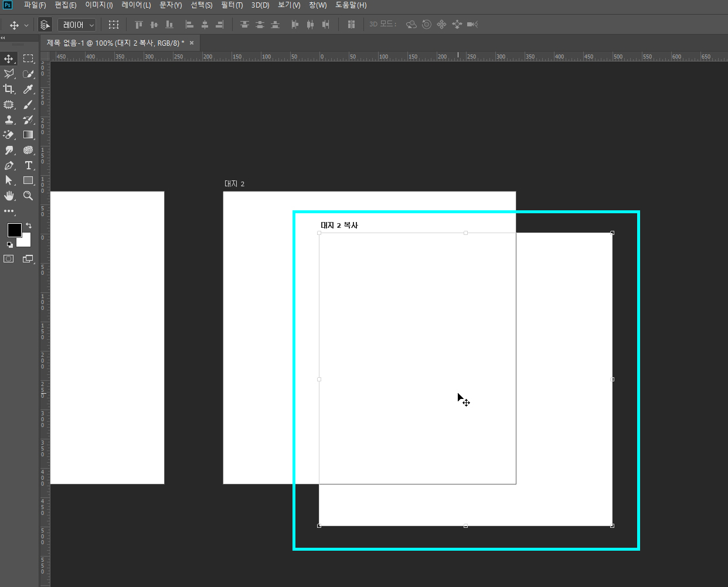The image size is (728, 587).
Task: Select the Path Selection arrow tool
Action: click(x=9, y=180)
